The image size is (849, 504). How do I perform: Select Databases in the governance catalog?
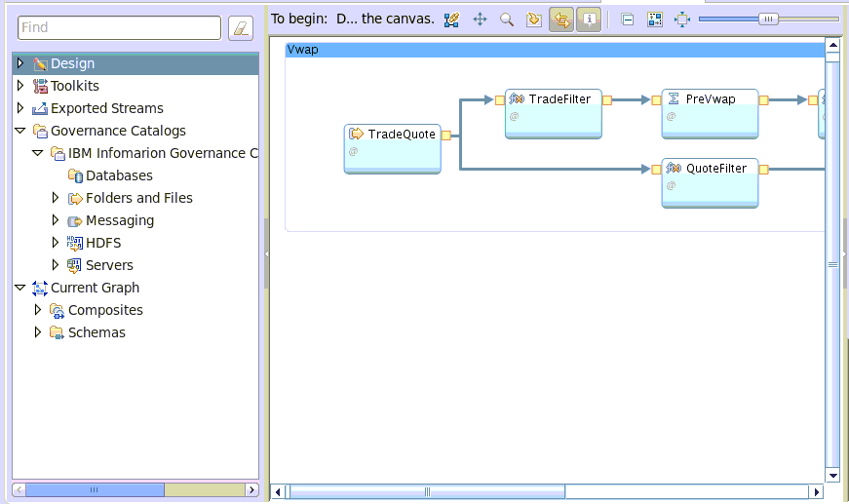pos(119,175)
